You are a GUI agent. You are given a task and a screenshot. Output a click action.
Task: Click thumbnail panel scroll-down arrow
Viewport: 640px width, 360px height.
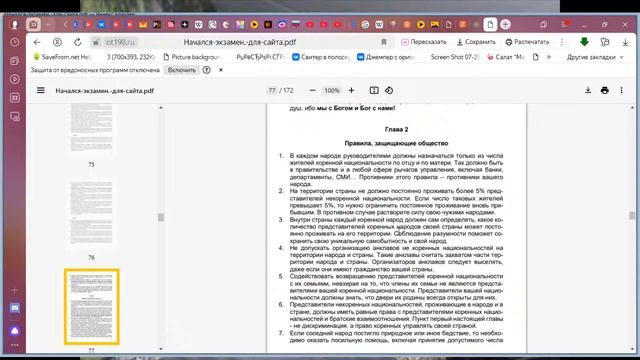tap(161, 349)
